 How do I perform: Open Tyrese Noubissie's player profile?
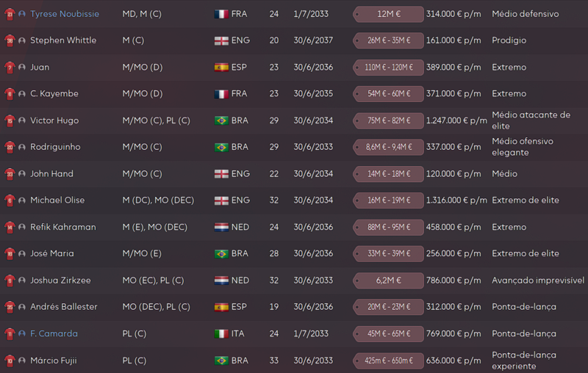click(65, 14)
